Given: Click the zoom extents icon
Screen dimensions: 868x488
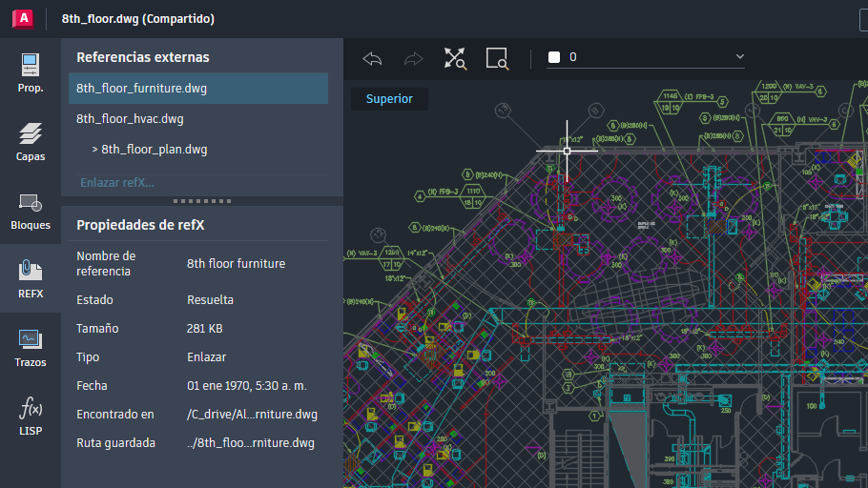Looking at the screenshot, I should coord(455,58).
